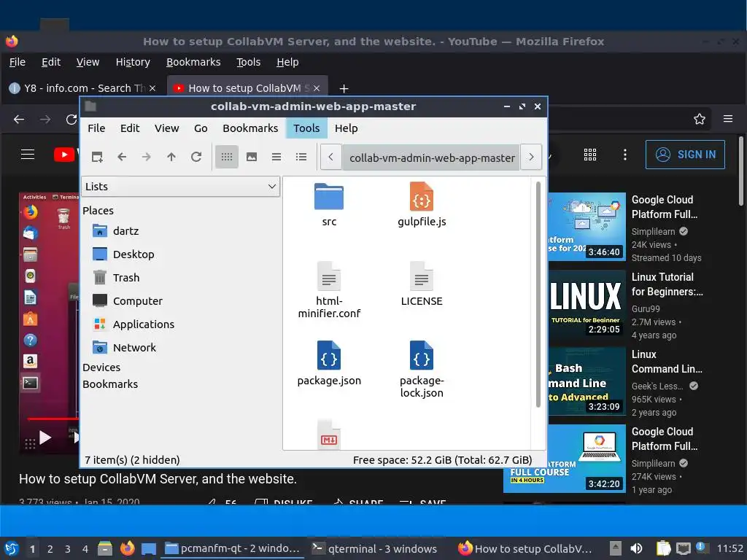Screen dimensions: 747x560
Task: Switch to thumbnail view in file manager
Action: [x=252, y=157]
